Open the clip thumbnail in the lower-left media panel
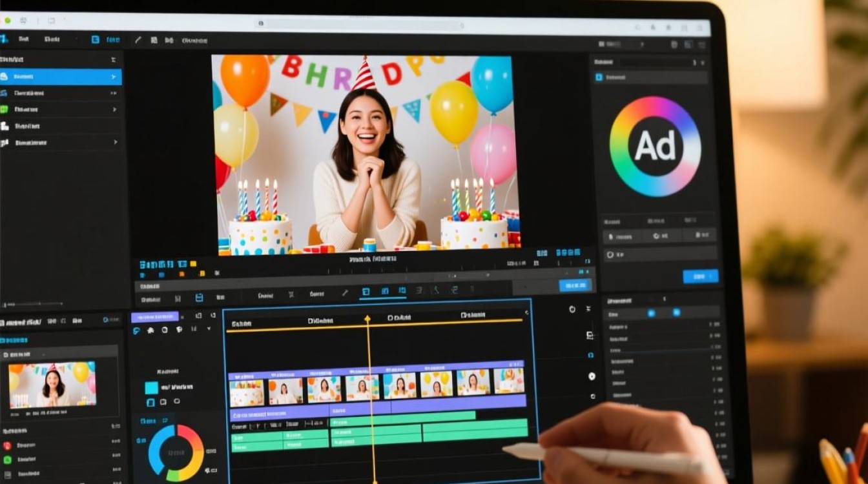 pos(52,383)
